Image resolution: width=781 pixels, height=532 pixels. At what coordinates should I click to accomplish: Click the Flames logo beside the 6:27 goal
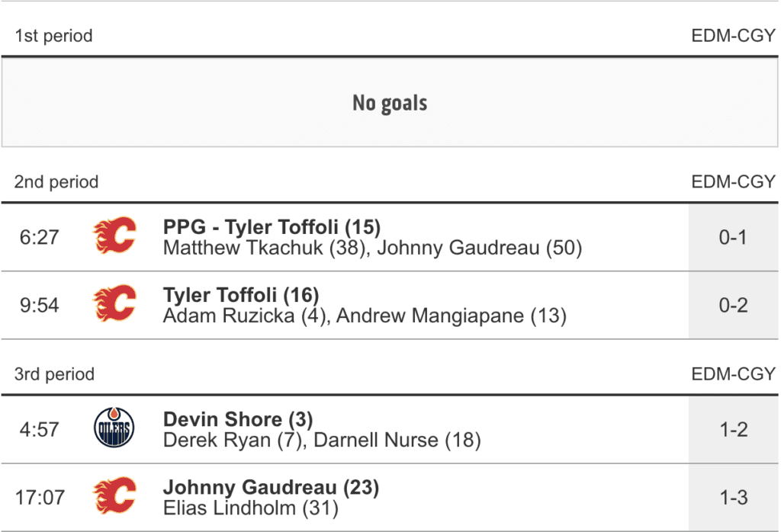point(114,236)
